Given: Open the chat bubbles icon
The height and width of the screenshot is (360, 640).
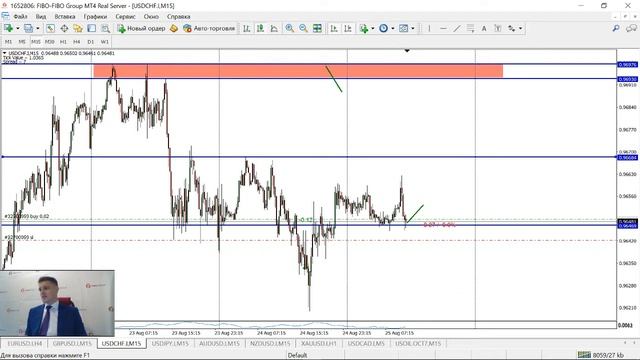Looking at the screenshot, I should [631, 28].
